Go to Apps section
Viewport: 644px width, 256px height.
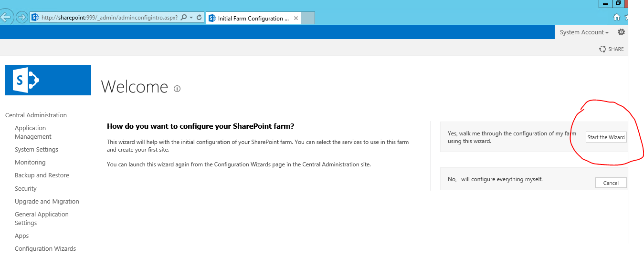point(22,236)
